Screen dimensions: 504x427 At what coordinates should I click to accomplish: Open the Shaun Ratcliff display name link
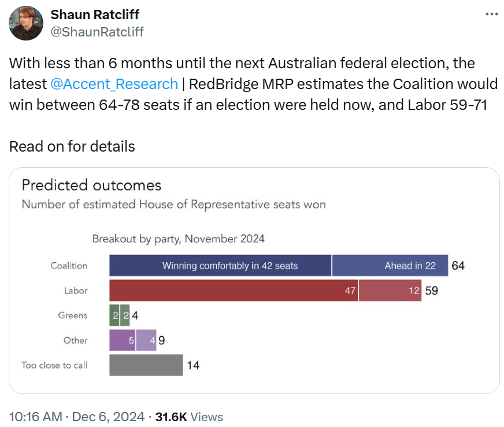click(x=95, y=14)
